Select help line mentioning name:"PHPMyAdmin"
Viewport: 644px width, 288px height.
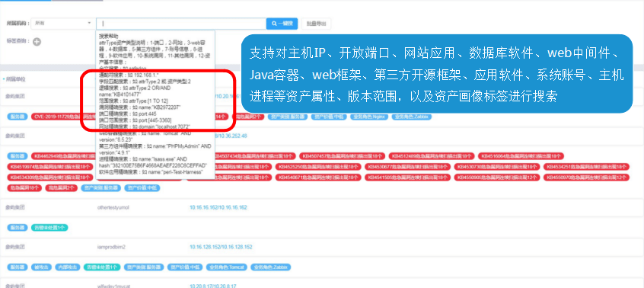click(155, 149)
